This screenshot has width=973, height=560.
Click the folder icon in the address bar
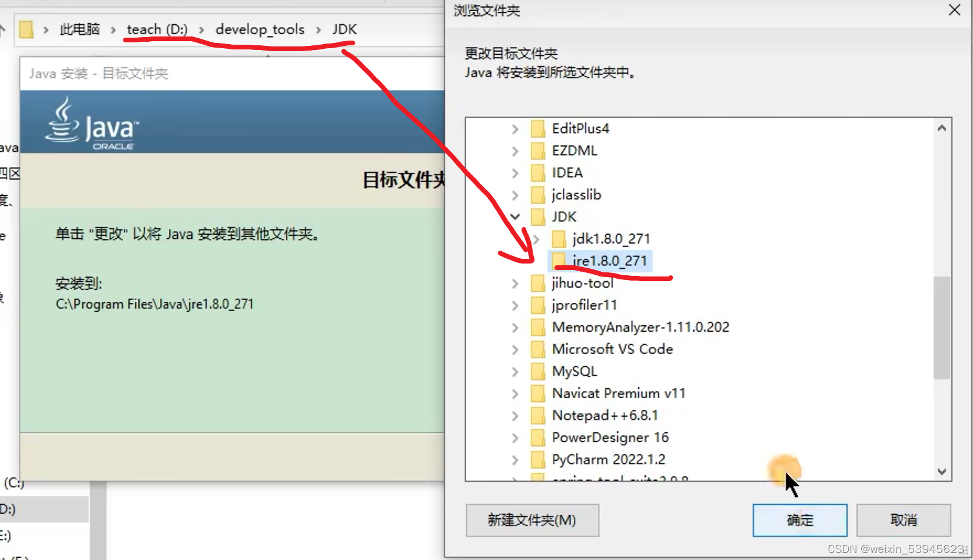pyautogui.click(x=26, y=29)
